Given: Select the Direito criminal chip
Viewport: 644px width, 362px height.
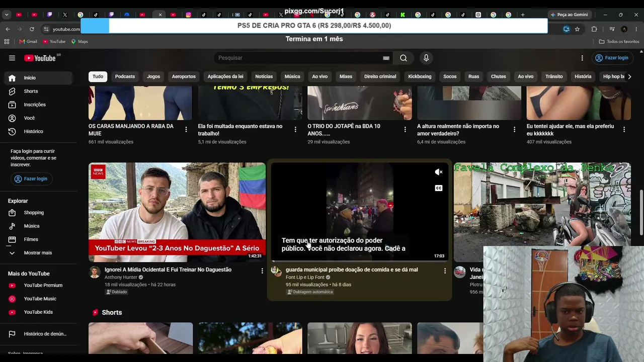Looking at the screenshot, I should pyautogui.click(x=380, y=76).
